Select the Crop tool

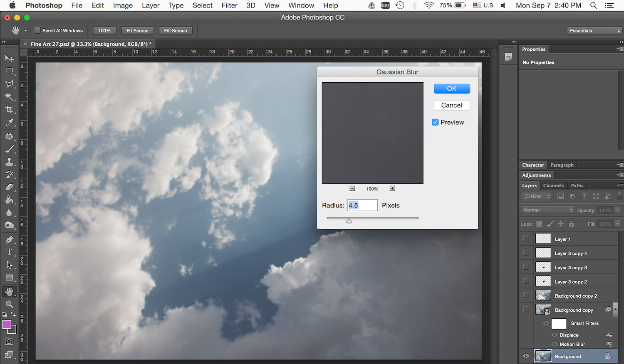9,110
